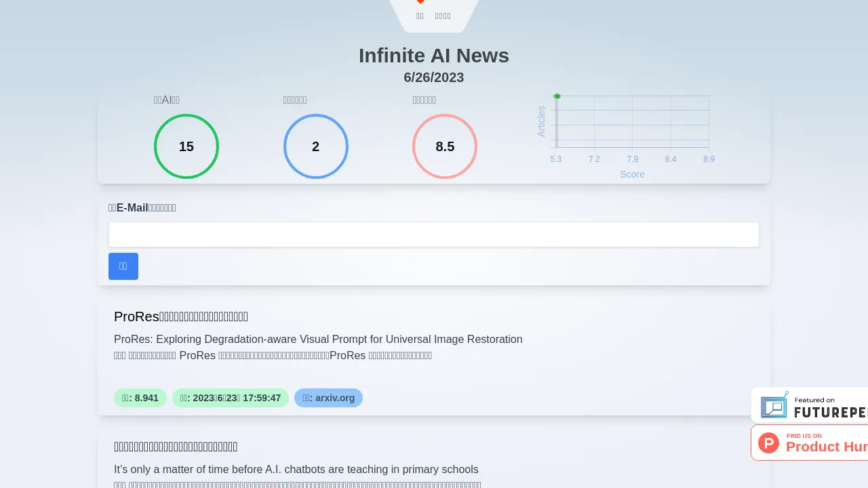868x488 pixels.
Task: Click the Product Hunt "P" circle icon
Action: click(768, 443)
